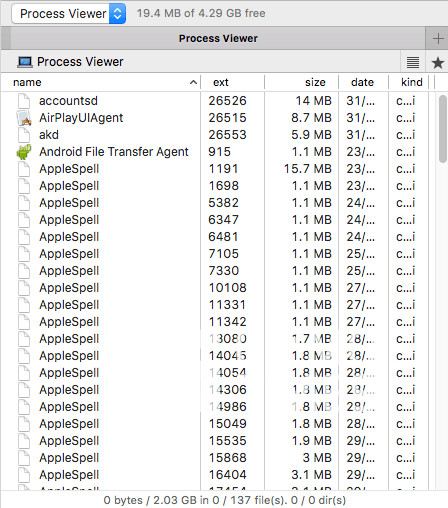Select the Process Viewer tab
The width and height of the screenshot is (448, 508).
218,39
